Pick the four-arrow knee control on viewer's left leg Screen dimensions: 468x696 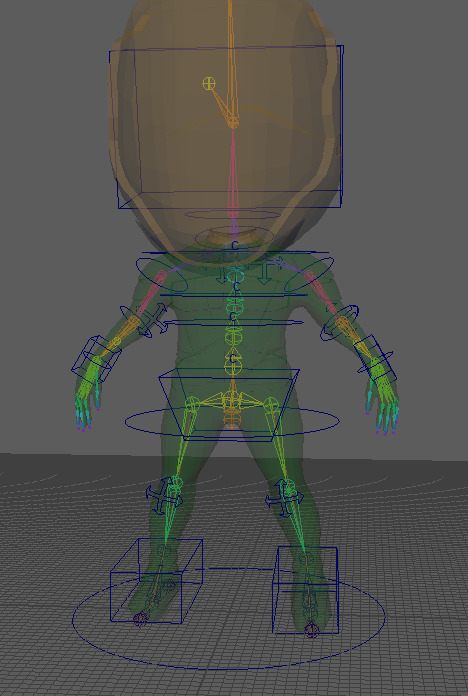click(164, 496)
